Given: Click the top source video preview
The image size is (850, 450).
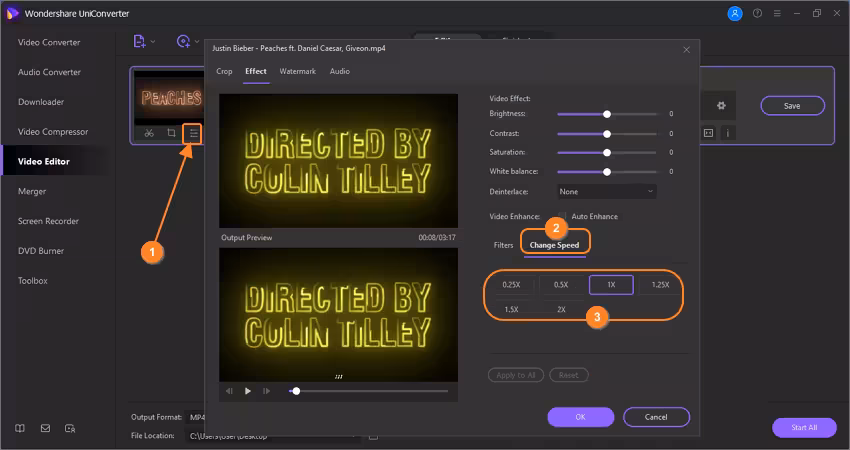Looking at the screenshot, I should pyautogui.click(x=338, y=160).
